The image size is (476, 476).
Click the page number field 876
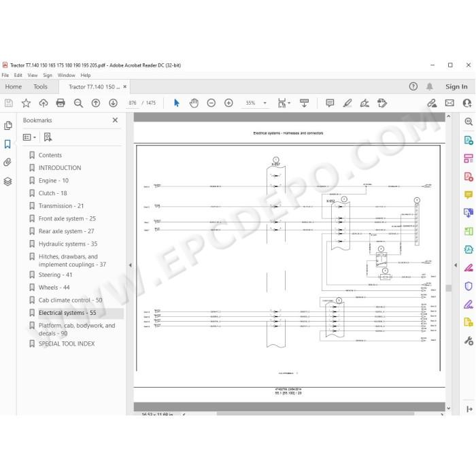click(133, 103)
